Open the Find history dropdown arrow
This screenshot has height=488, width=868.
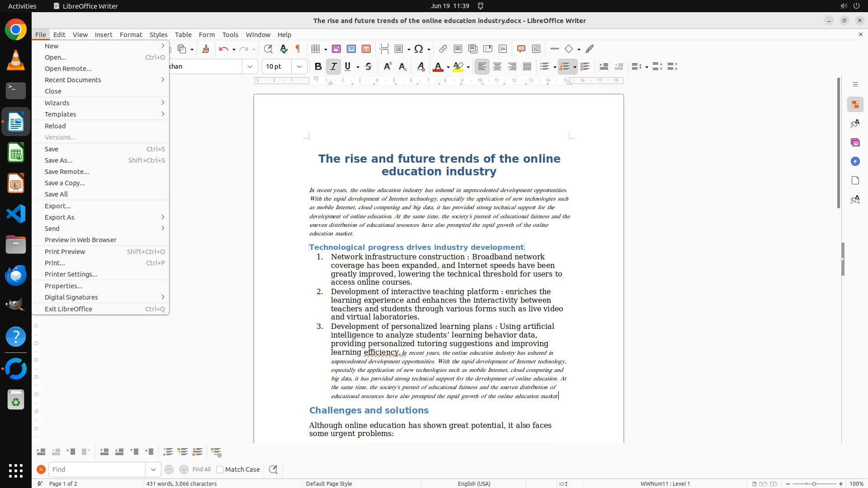click(x=153, y=469)
